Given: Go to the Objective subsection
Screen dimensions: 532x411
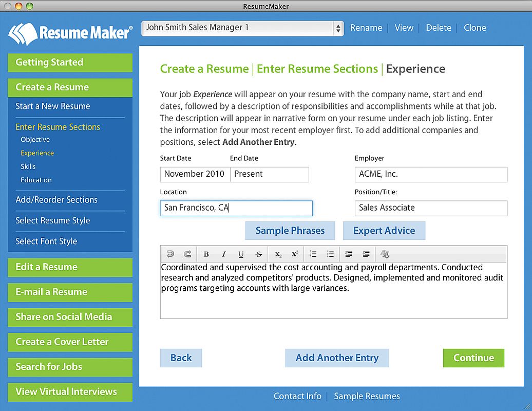Looking at the screenshot, I should [x=35, y=140].
